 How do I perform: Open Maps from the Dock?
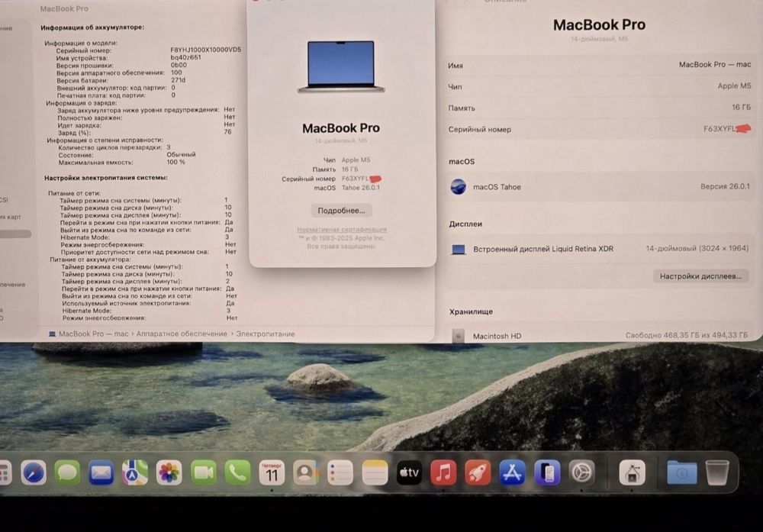(135, 472)
